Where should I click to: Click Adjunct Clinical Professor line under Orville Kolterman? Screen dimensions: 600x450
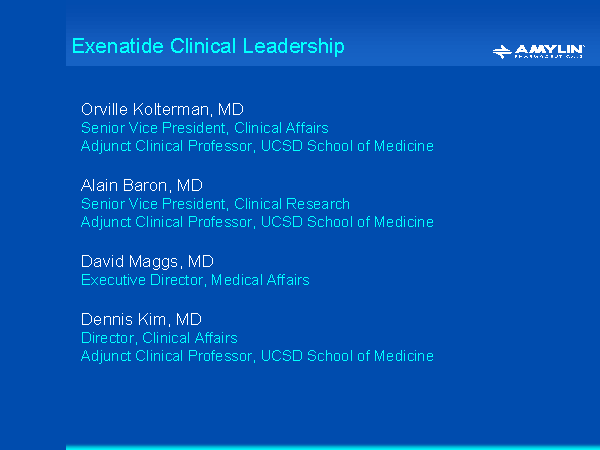pyautogui.click(x=257, y=146)
